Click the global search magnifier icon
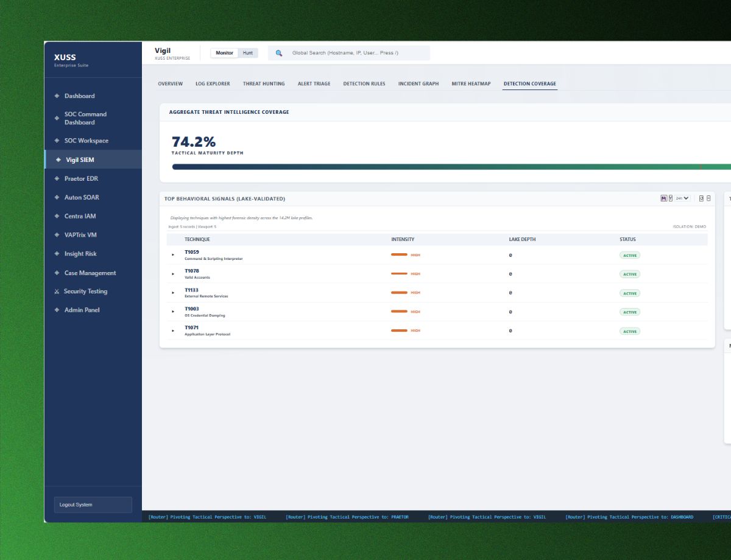Viewport: 731px width, 560px height. (x=279, y=53)
